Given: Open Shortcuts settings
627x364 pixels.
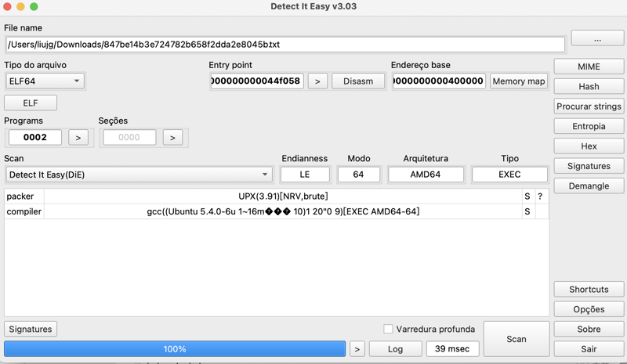Looking at the screenshot, I should point(589,290).
